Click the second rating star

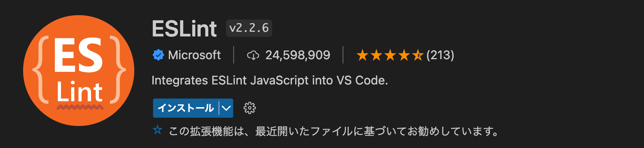pyautogui.click(x=376, y=55)
